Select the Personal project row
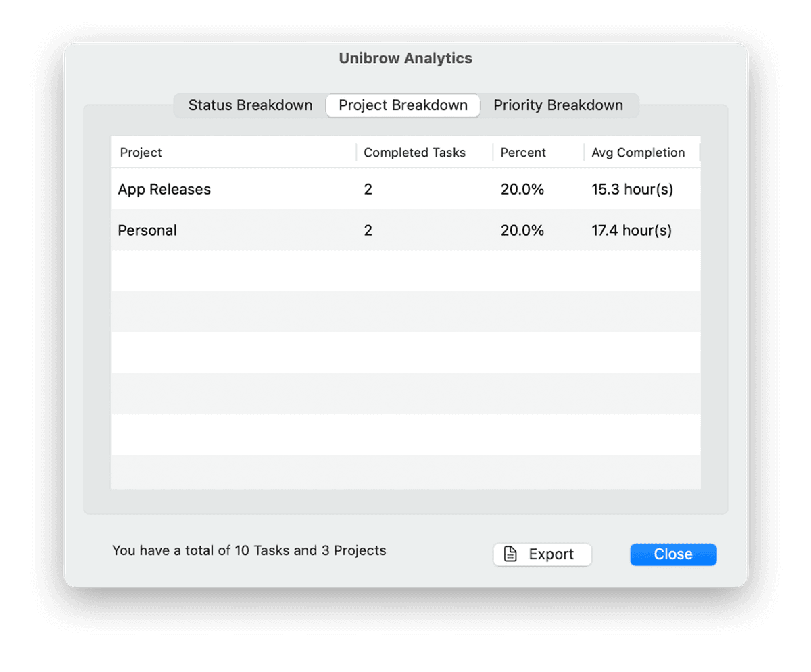 click(x=147, y=230)
